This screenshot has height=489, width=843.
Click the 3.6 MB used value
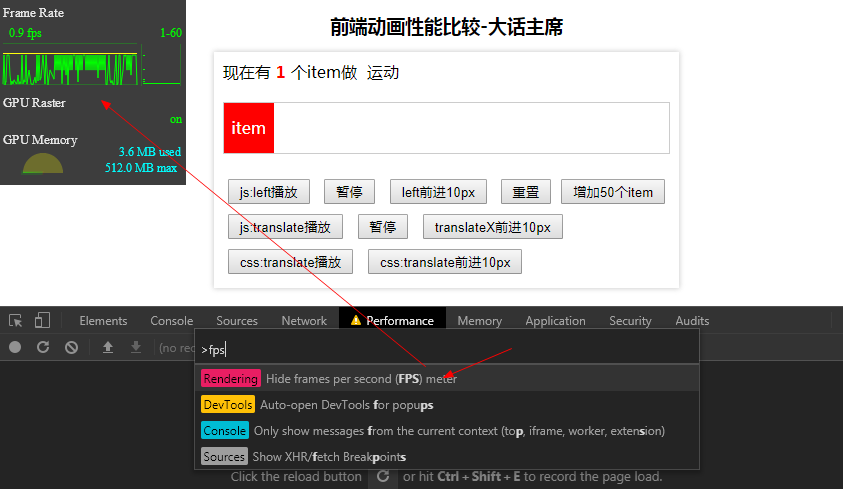click(149, 152)
